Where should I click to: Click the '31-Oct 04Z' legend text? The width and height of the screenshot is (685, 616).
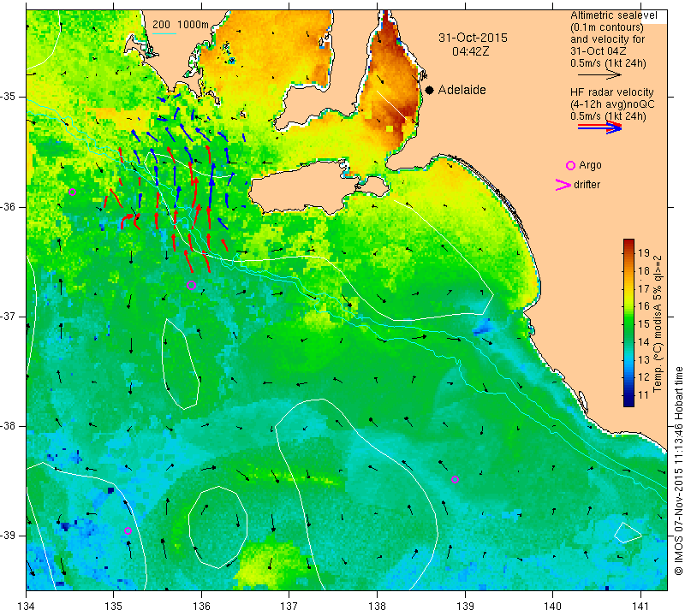[598, 51]
